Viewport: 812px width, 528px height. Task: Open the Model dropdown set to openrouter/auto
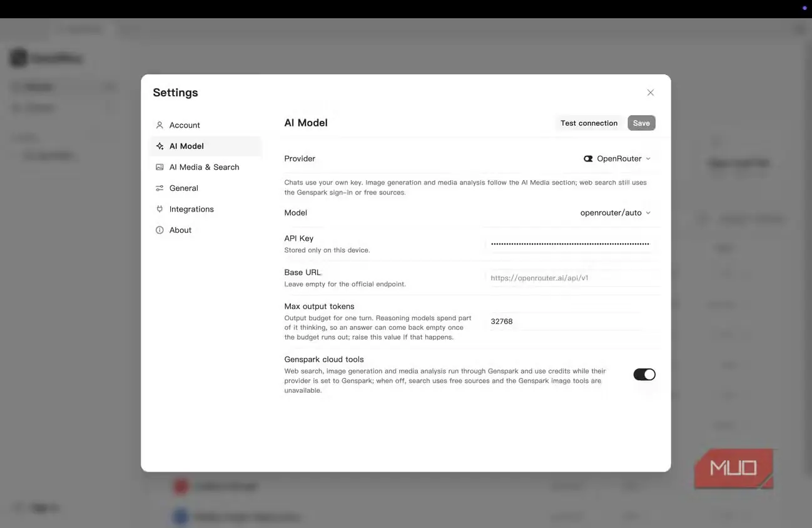click(616, 213)
